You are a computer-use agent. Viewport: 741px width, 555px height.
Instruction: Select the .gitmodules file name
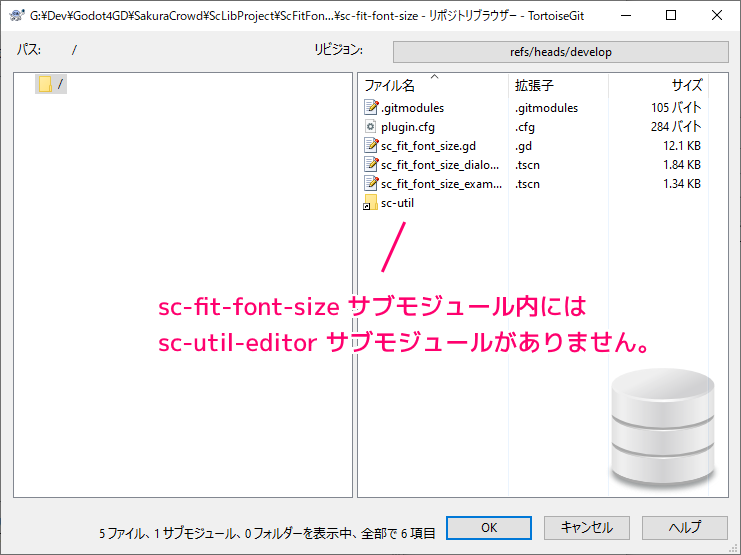coord(412,108)
